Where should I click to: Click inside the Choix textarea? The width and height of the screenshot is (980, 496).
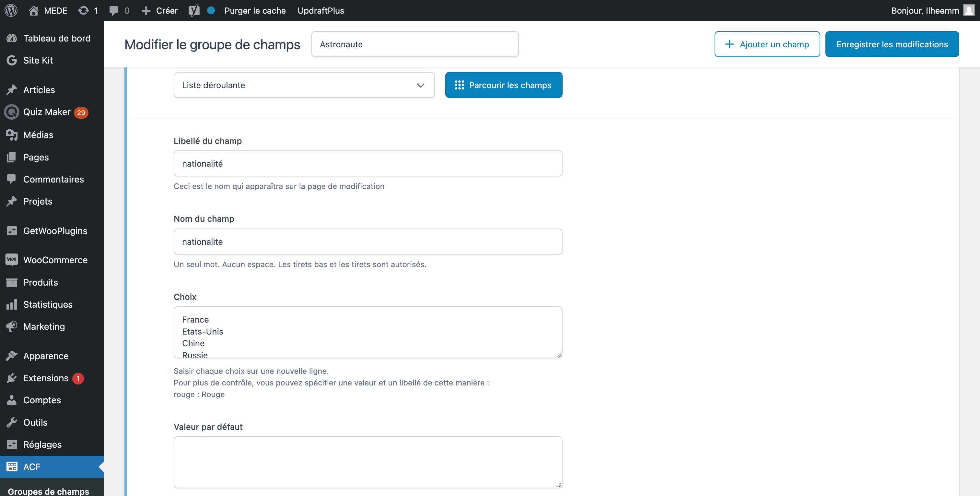[x=367, y=332]
